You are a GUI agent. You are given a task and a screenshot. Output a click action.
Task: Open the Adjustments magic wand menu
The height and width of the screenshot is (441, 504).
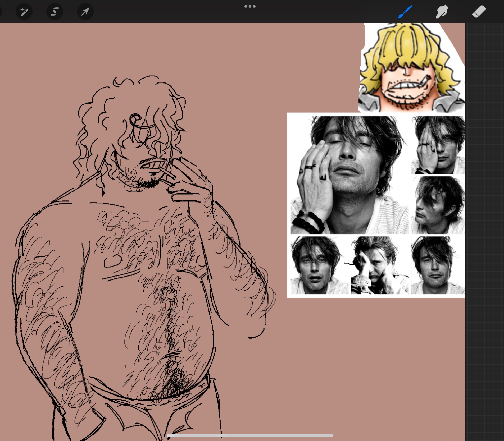[x=24, y=12]
